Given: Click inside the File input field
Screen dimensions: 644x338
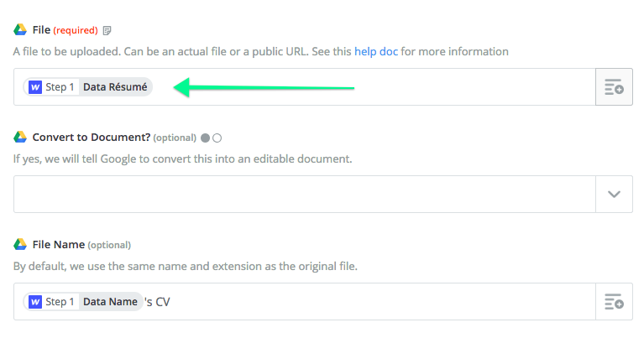Looking at the screenshot, I should 305,87.
